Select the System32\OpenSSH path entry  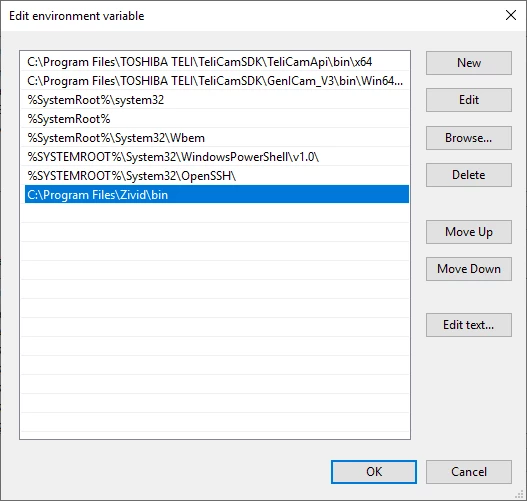tap(217, 176)
